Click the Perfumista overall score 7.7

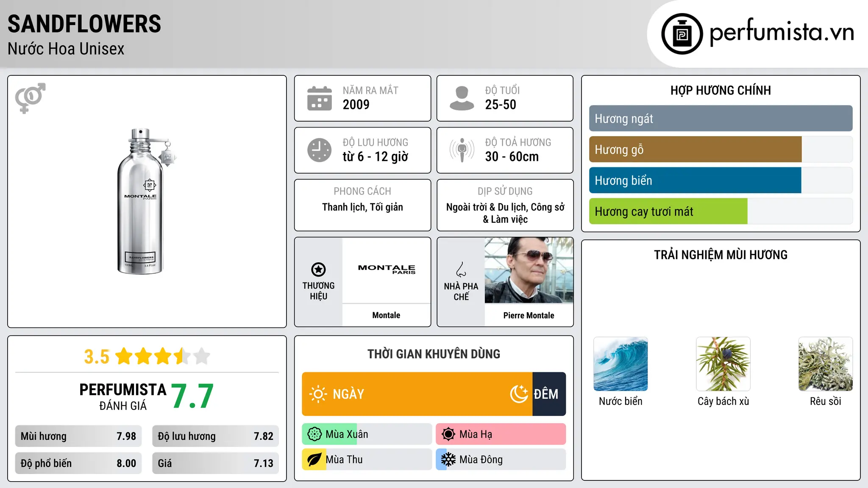pyautogui.click(x=192, y=396)
